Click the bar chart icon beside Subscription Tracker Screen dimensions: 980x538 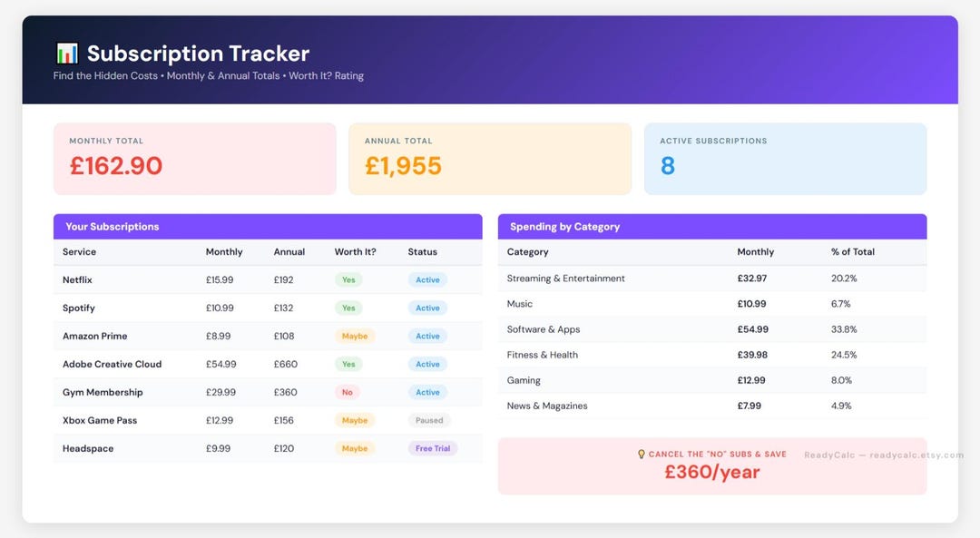tap(67, 54)
